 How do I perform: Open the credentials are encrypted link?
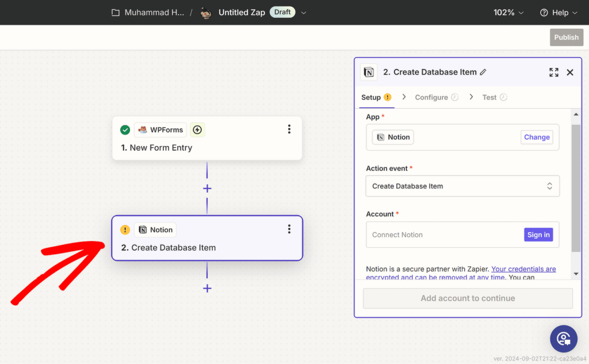pos(523,269)
